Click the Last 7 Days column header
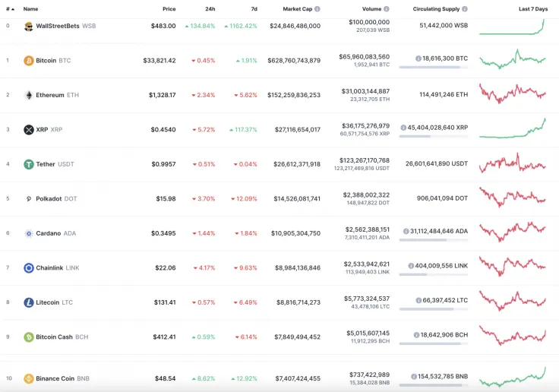Image resolution: width=559 pixels, height=392 pixels. tap(533, 9)
